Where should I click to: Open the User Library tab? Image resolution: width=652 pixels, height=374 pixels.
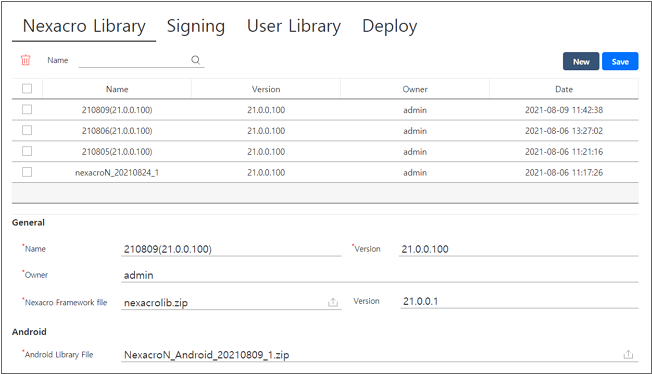tap(294, 26)
